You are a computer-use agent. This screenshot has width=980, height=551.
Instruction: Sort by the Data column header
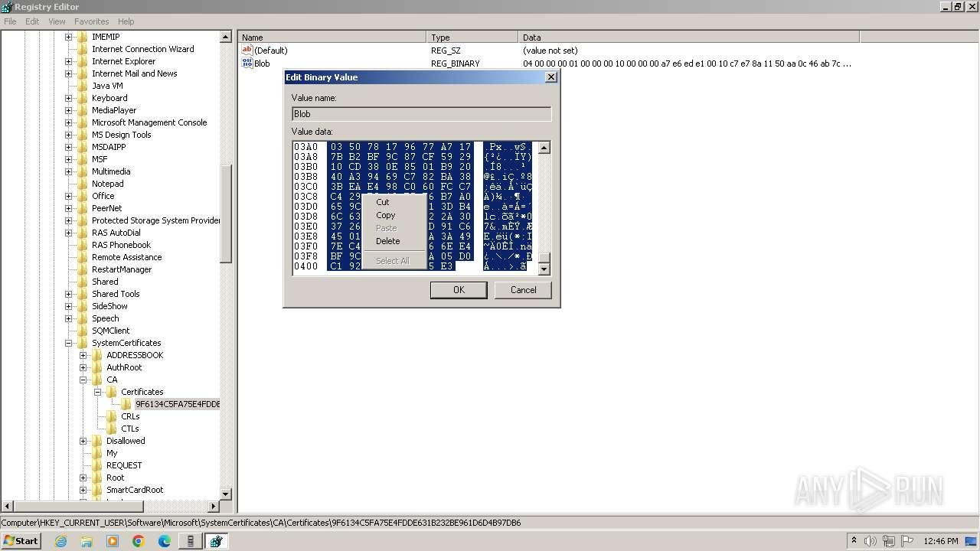tap(689, 37)
